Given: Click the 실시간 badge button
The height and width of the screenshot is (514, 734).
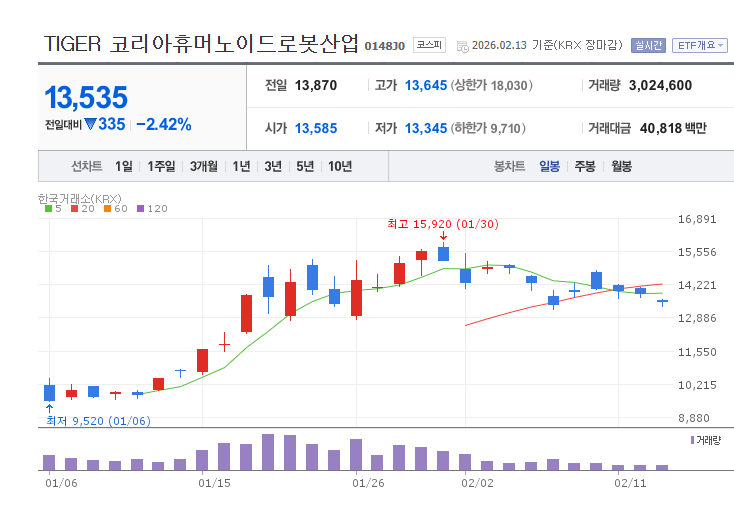Looking at the screenshot, I should click(648, 45).
